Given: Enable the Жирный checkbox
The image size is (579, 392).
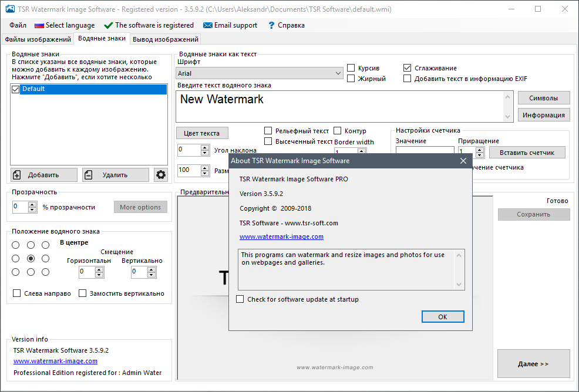Looking at the screenshot, I should tap(351, 79).
